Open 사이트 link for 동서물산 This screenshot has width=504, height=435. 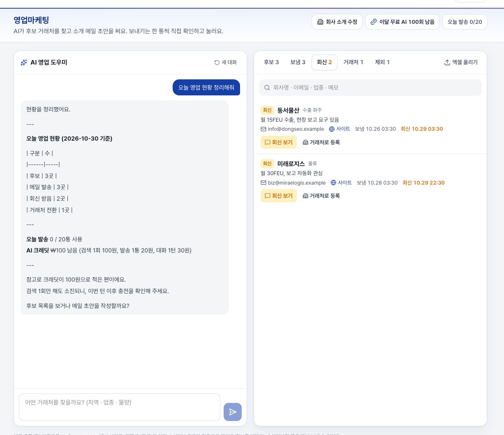[340, 129]
